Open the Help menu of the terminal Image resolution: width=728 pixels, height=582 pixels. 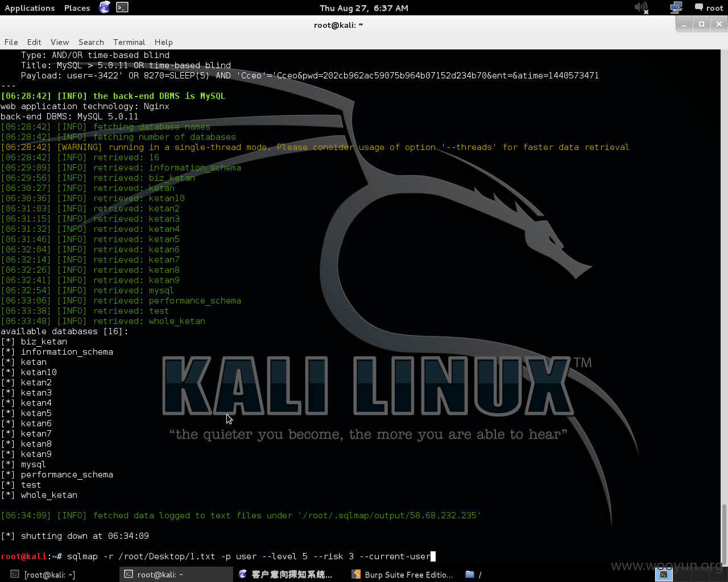click(x=163, y=42)
